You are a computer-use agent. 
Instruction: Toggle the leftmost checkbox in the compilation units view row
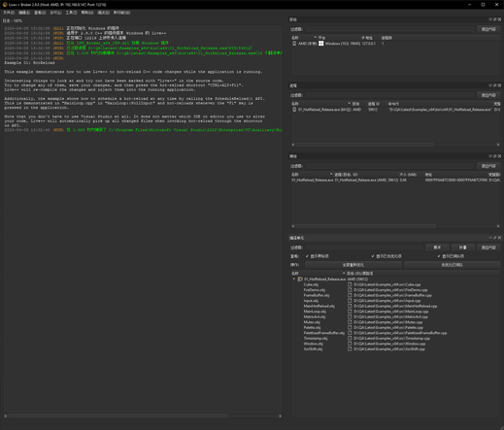[x=307, y=256]
